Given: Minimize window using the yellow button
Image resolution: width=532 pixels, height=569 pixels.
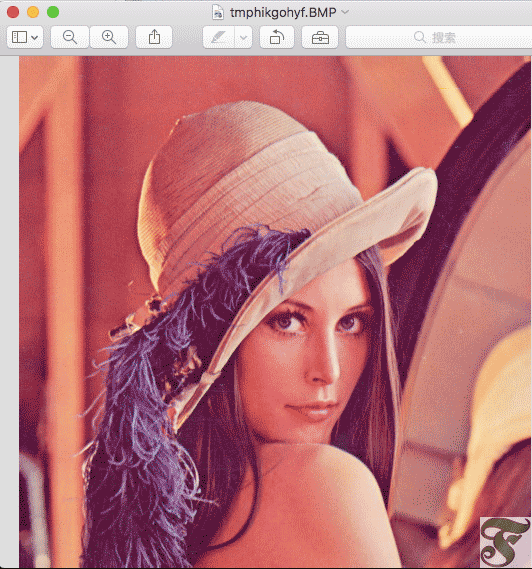Looking at the screenshot, I should [33, 12].
